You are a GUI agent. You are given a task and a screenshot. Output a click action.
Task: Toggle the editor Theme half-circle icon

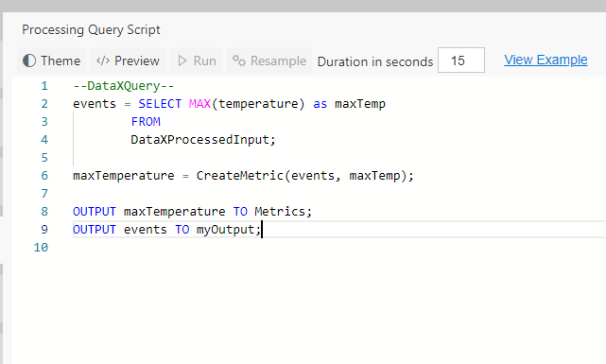point(29,61)
